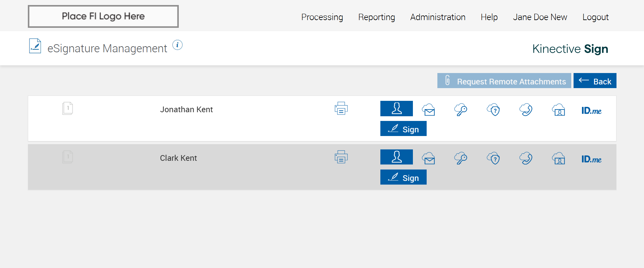
Task: Choose phone authentication icon for Clark Kent
Action: [x=526, y=158]
